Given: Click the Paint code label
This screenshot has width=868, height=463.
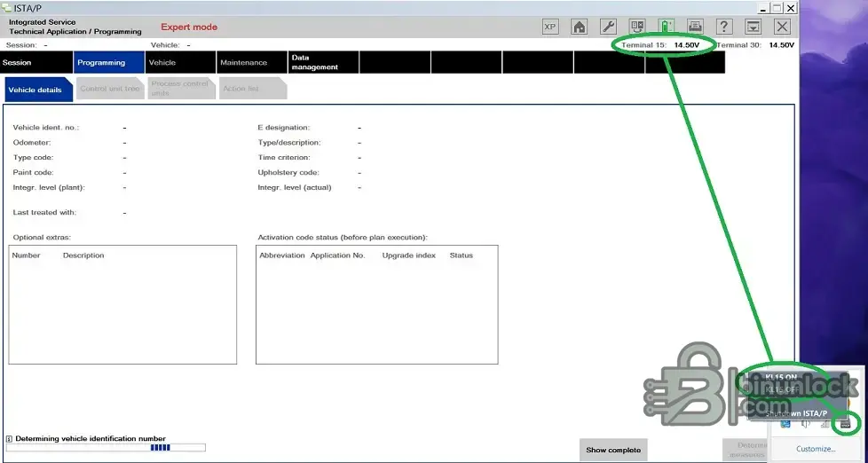Looking at the screenshot, I should tap(33, 173).
